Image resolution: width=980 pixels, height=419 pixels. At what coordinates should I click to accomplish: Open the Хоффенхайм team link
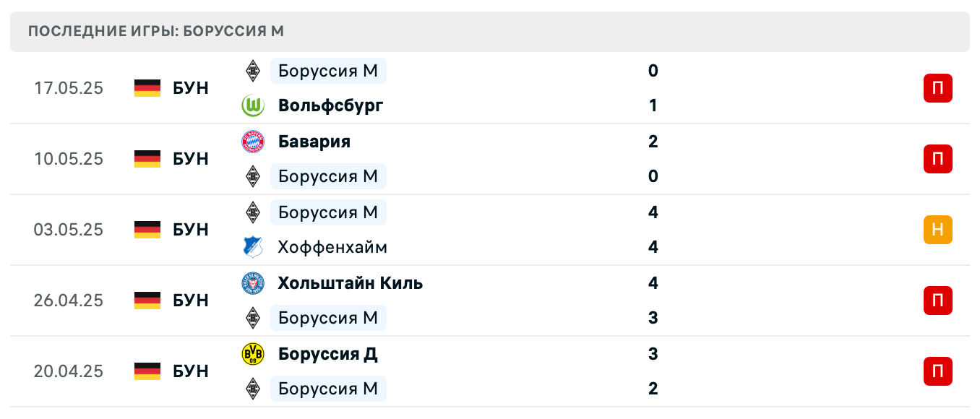(332, 247)
